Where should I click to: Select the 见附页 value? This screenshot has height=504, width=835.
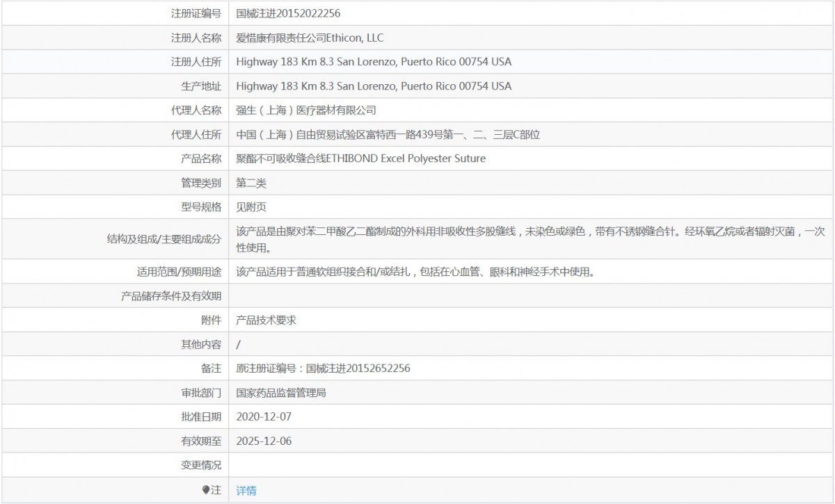click(251, 206)
